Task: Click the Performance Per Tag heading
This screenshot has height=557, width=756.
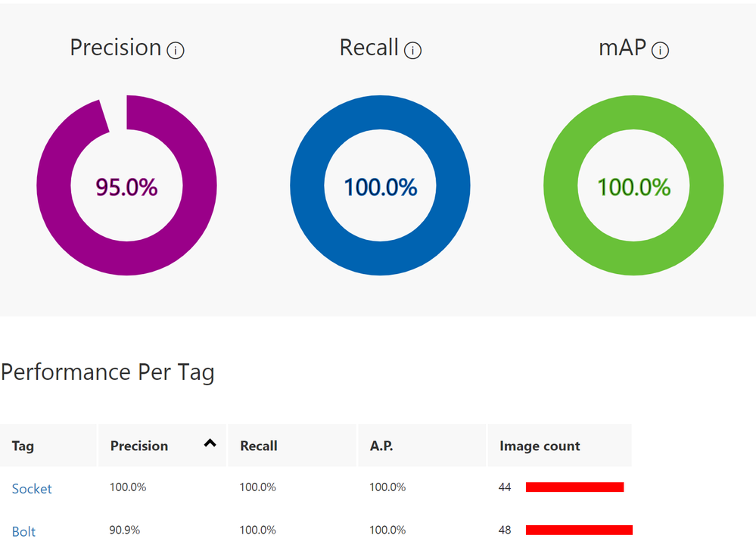Action: 107,372
